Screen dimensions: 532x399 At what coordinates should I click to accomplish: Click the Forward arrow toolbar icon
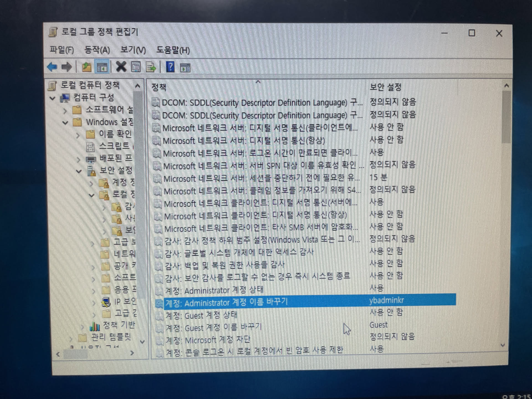point(67,67)
